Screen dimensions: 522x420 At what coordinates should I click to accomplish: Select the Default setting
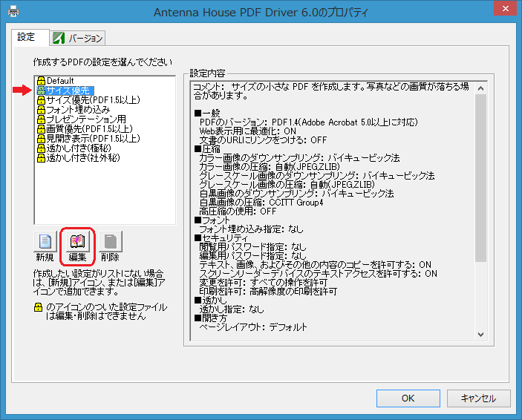[x=60, y=81]
